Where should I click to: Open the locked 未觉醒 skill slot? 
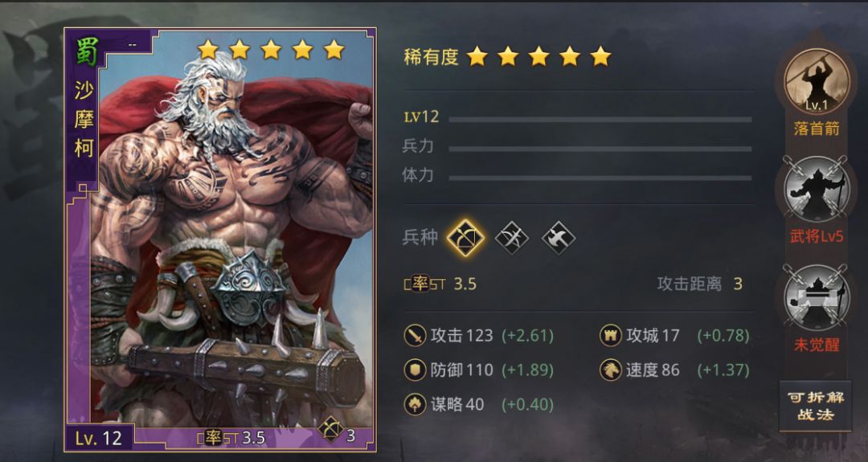pyautogui.click(x=817, y=297)
